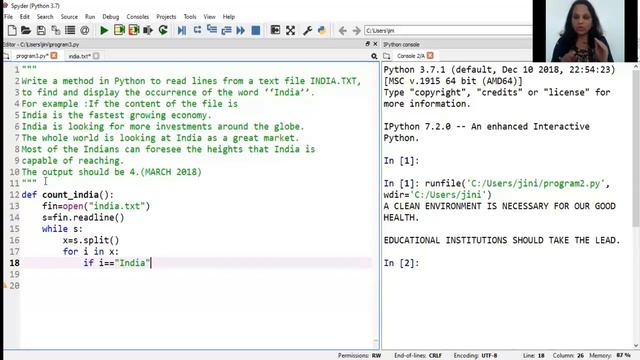Screen dimensions: 640x360
Task: Open the Debug menu
Action: pyautogui.click(x=111, y=17)
